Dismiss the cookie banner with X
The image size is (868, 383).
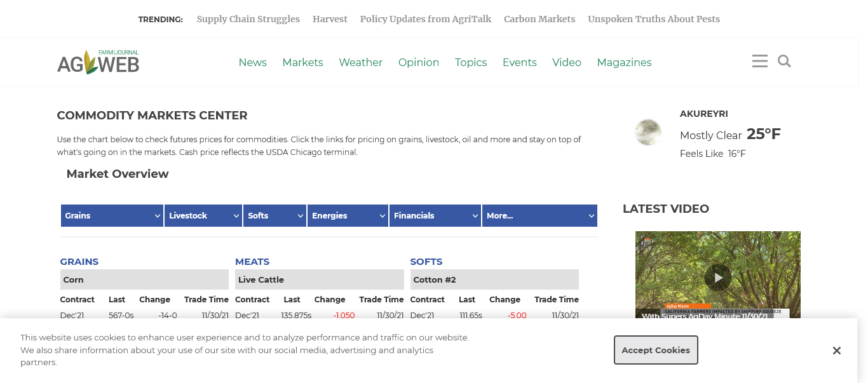(x=836, y=351)
